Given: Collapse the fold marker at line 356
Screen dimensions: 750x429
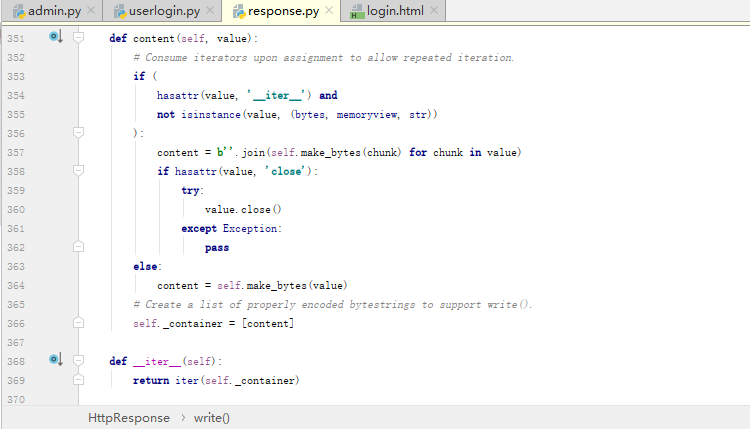Looking at the screenshot, I should click(x=78, y=132).
